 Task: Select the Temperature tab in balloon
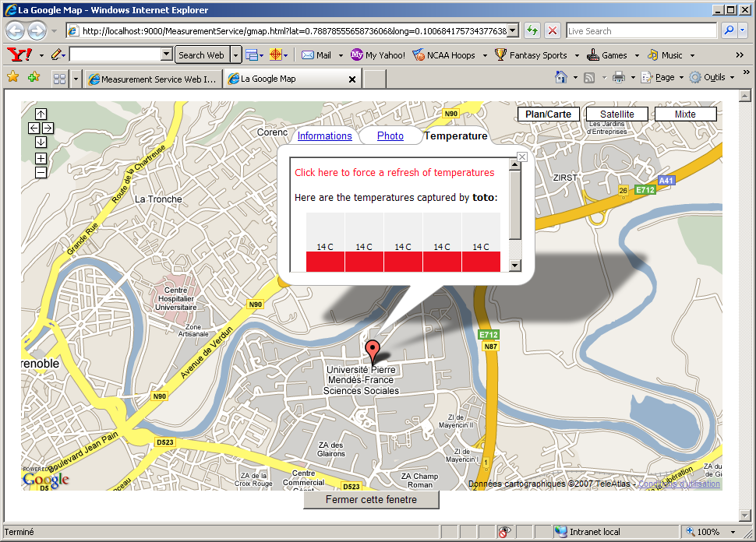point(456,135)
